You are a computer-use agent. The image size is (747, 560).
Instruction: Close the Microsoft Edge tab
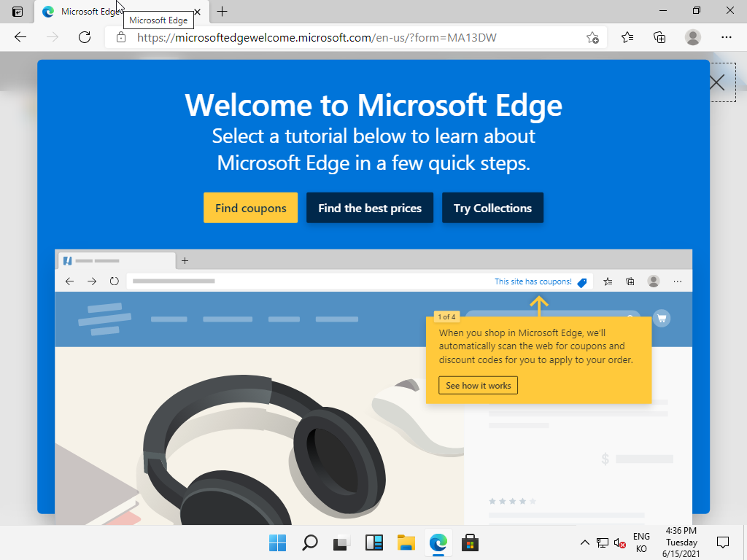[x=197, y=12]
